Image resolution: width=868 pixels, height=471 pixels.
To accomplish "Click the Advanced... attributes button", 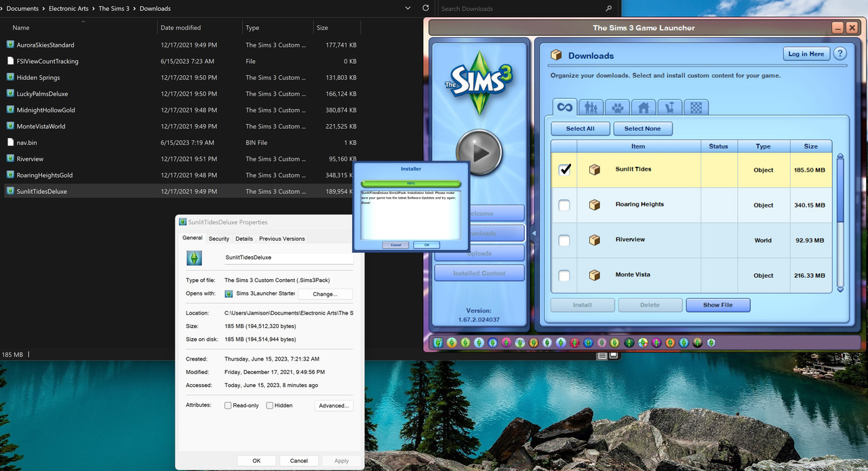I will click(x=334, y=405).
